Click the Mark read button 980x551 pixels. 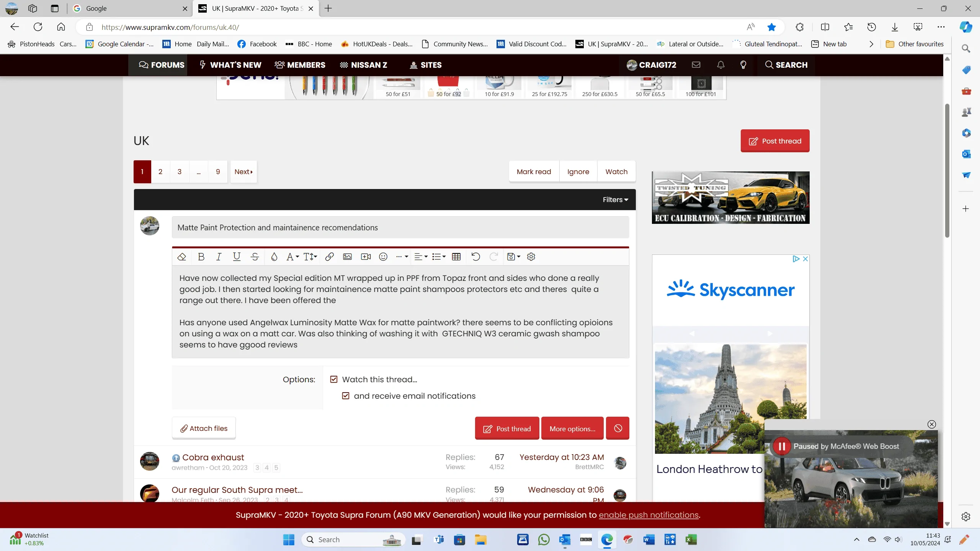[x=534, y=171]
